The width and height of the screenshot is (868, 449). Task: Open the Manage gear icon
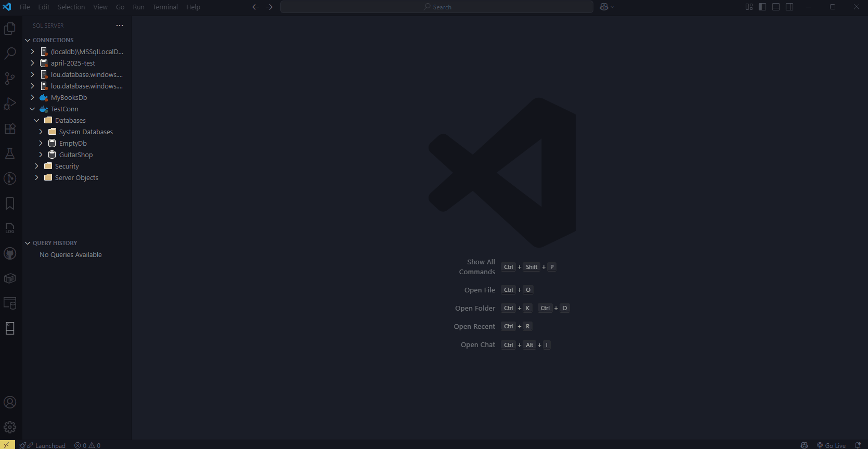(x=10, y=427)
